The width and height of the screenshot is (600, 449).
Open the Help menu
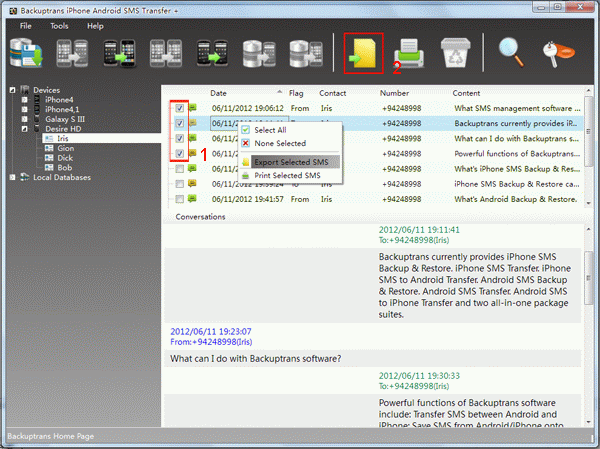[95, 26]
